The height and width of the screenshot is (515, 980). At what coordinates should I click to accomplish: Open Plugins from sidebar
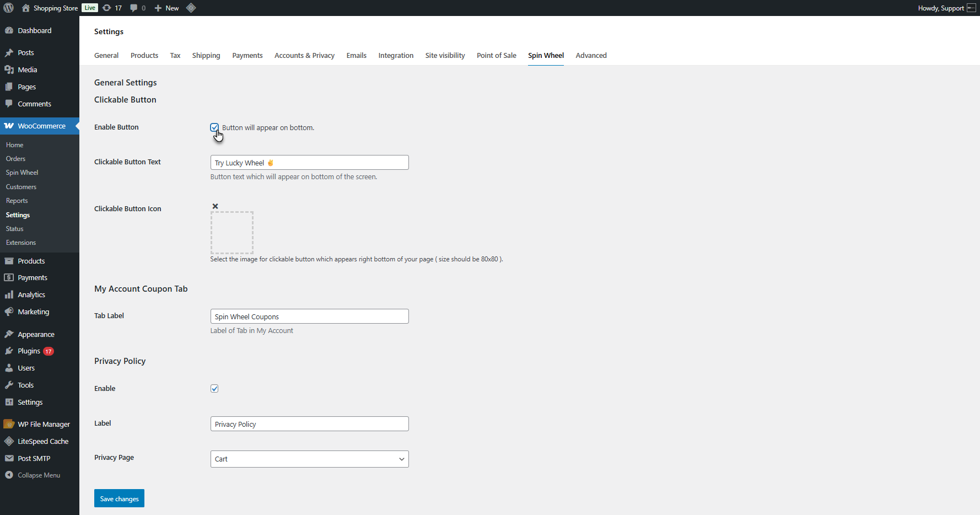pyautogui.click(x=29, y=351)
